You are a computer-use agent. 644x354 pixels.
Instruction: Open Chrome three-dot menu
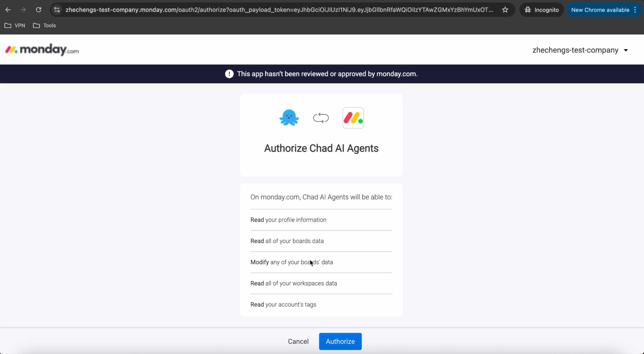point(635,10)
